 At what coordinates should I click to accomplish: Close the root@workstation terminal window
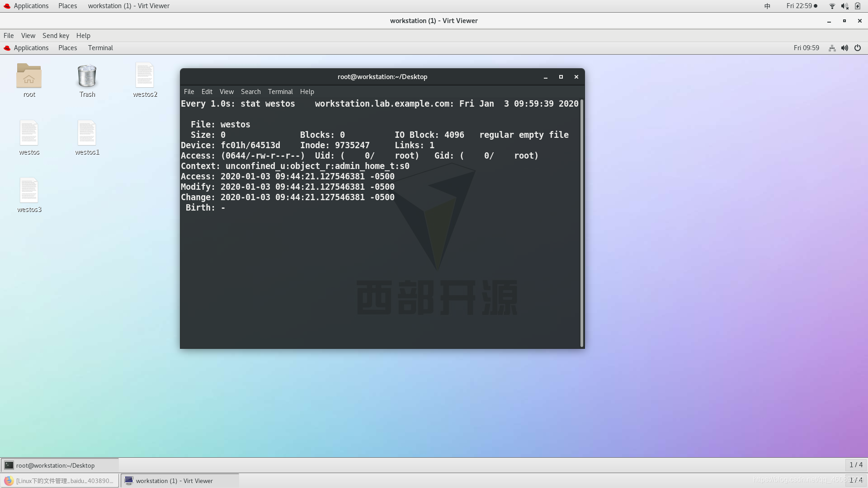pos(576,77)
